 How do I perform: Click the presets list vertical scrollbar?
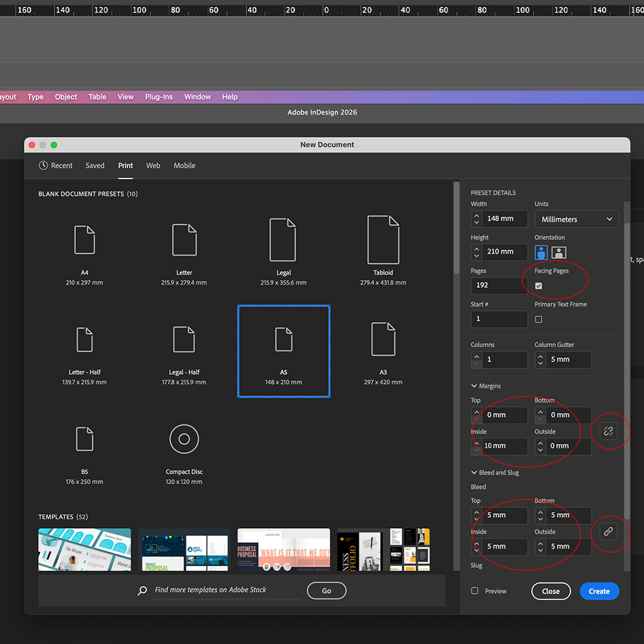pyautogui.click(x=457, y=228)
